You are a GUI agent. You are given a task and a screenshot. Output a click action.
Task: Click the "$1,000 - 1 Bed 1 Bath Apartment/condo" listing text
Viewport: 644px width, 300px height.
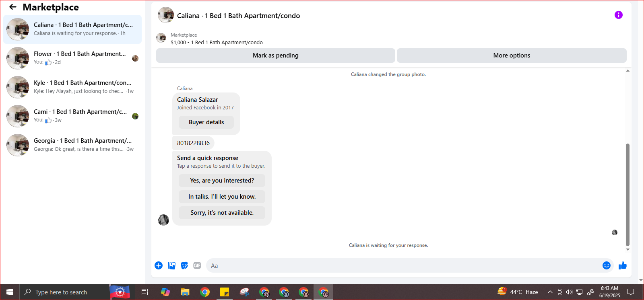pyautogui.click(x=217, y=42)
